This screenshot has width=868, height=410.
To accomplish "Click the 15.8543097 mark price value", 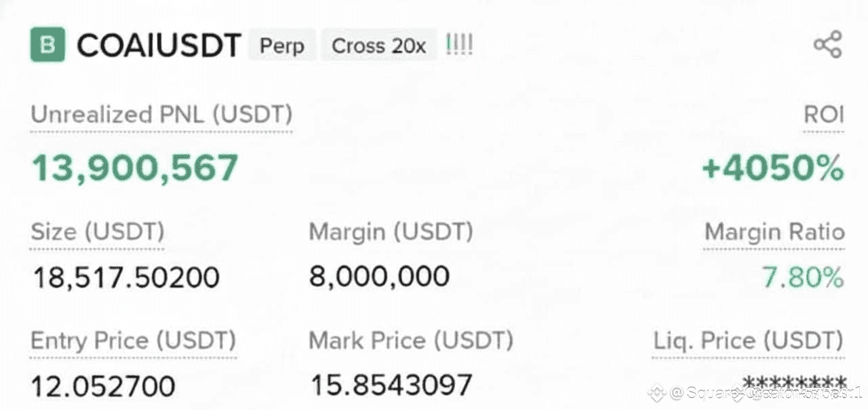I will point(391,385).
